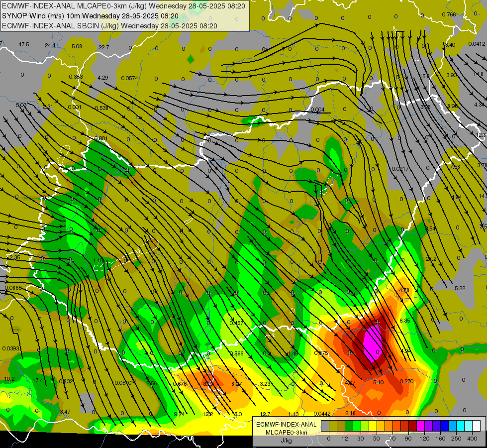Click legend scale value 250
The image size is (487, 448).
[x=456, y=439]
